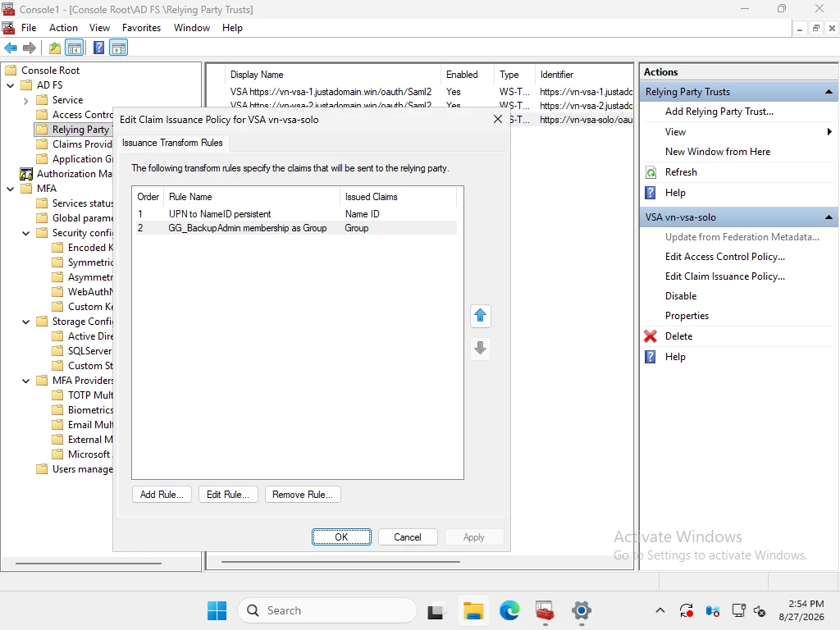Screen dimensions: 840x630
Task: Click the Disable action
Action: 681,296
